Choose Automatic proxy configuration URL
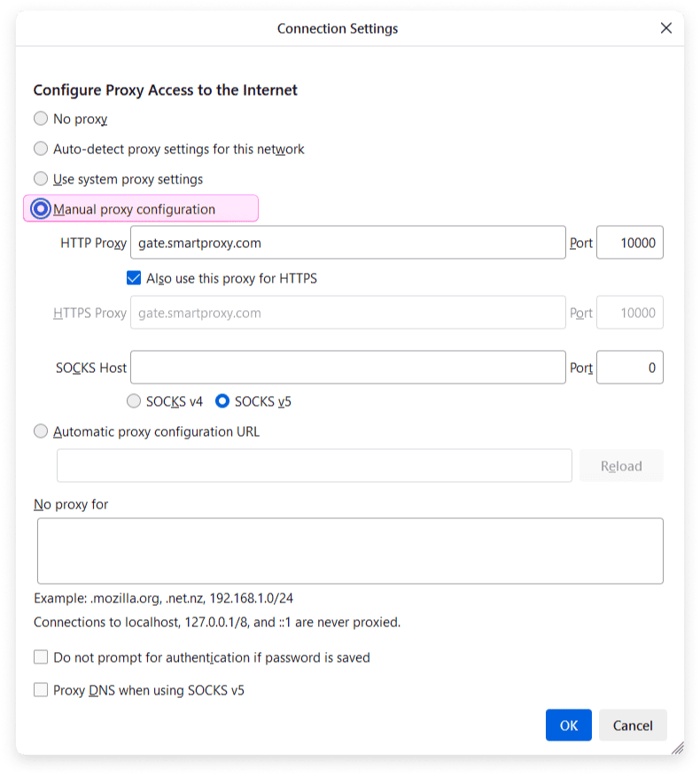This screenshot has width=700, height=776. (41, 431)
